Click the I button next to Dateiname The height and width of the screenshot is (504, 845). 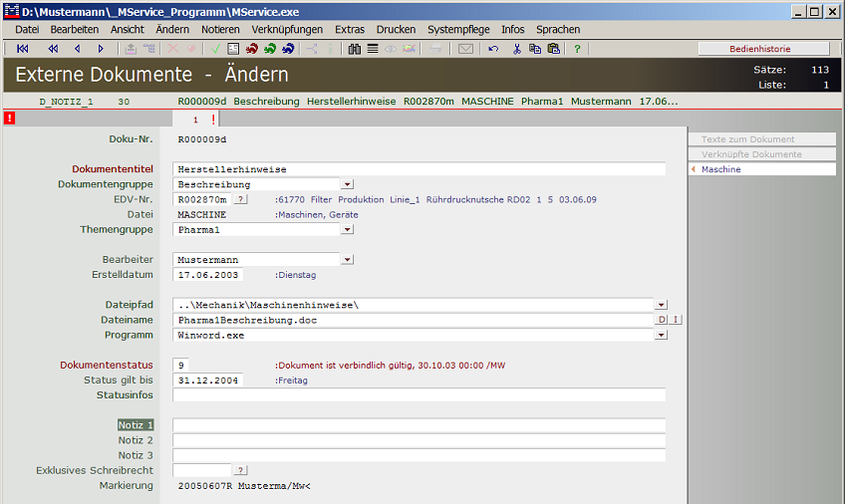pyautogui.click(x=676, y=320)
